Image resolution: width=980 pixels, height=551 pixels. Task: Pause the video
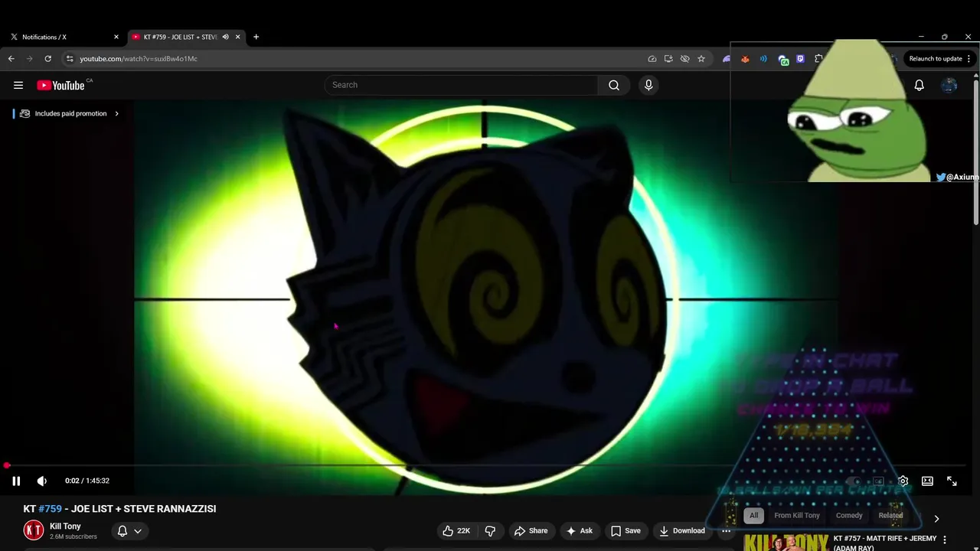click(16, 481)
